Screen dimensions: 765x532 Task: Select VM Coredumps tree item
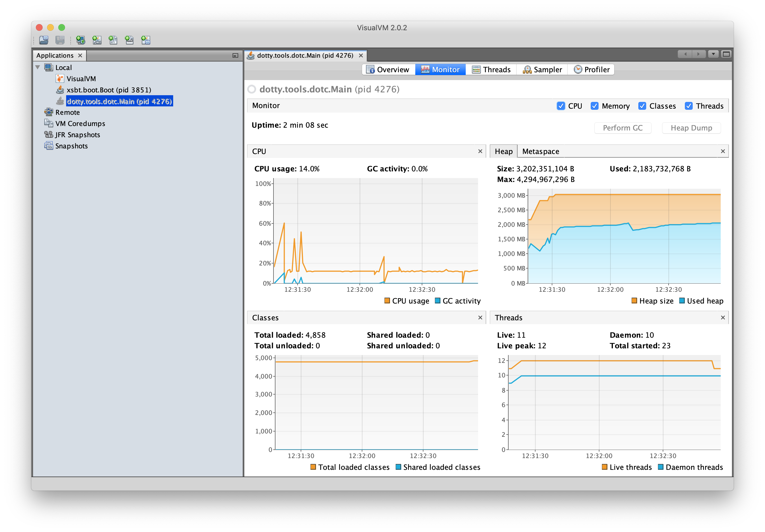pos(80,123)
